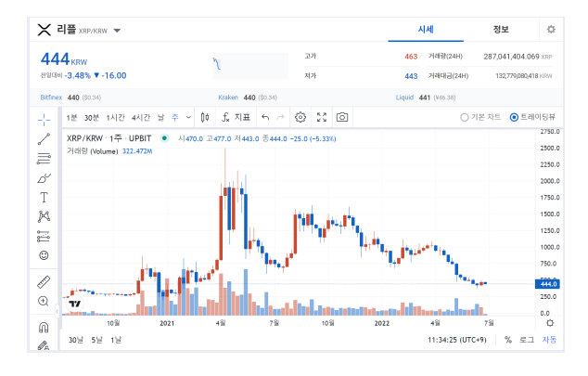Redo the chart action

pyautogui.click(x=280, y=118)
